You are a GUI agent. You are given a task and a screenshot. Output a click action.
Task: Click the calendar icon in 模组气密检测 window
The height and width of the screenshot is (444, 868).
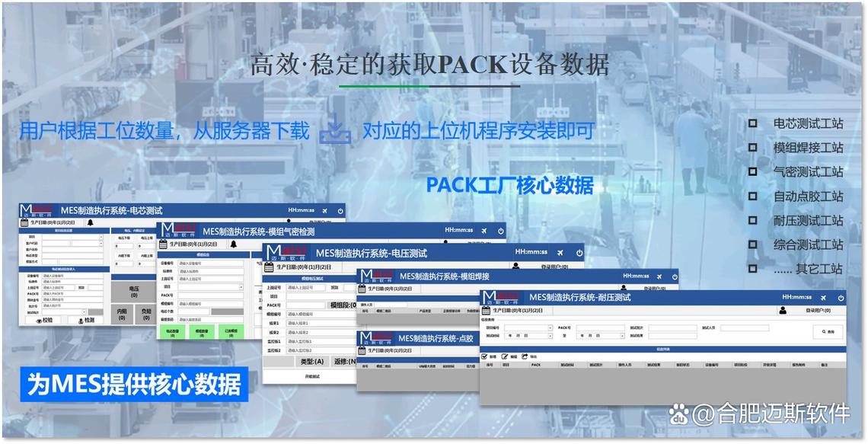(163, 244)
